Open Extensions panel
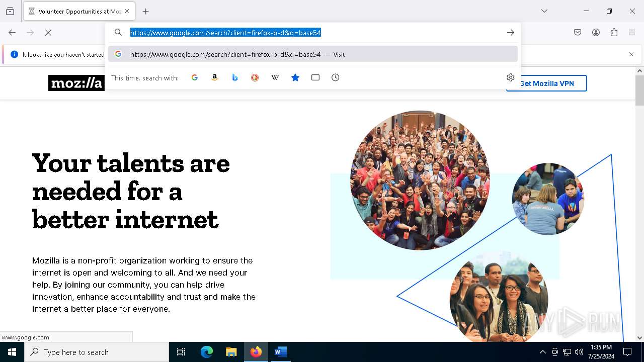The image size is (644, 362). click(614, 33)
